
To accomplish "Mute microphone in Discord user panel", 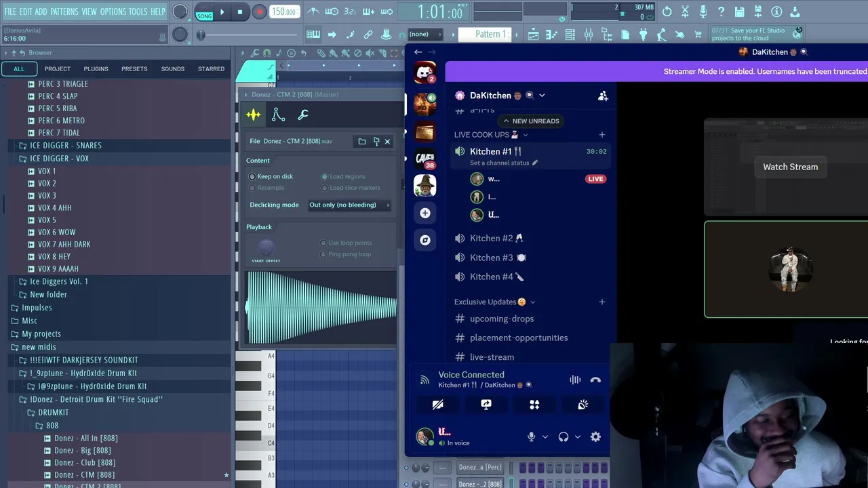I will click(x=532, y=437).
